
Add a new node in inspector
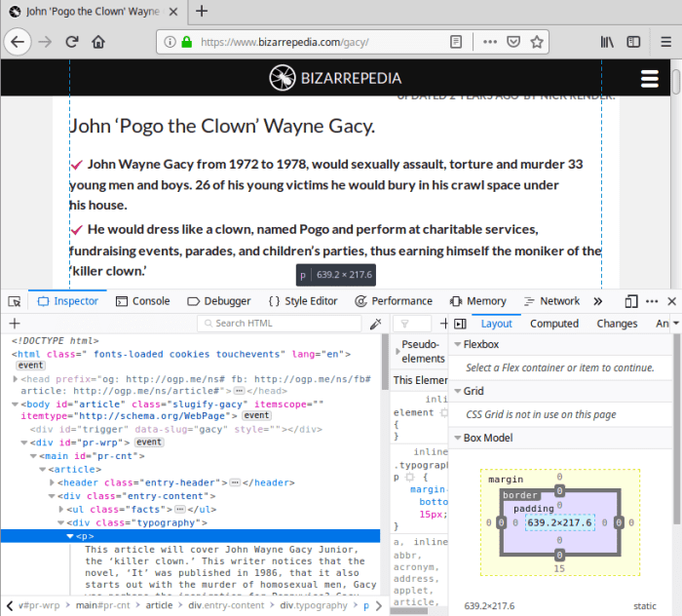14,324
